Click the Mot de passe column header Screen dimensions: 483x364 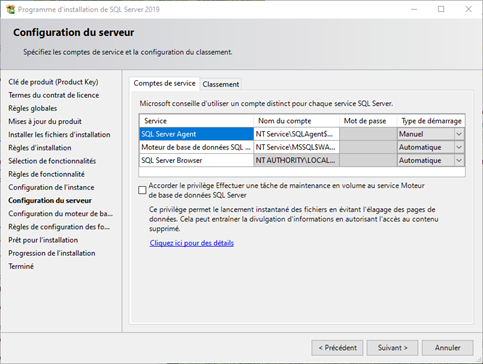coord(368,121)
